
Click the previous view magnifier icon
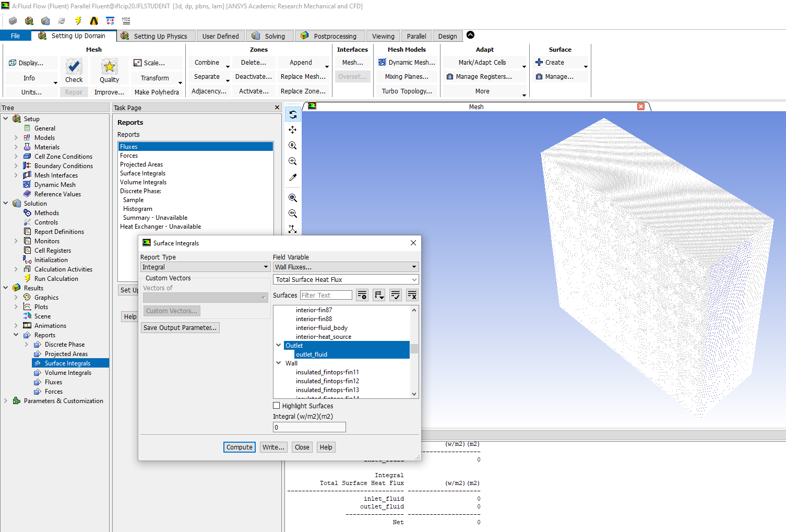(x=293, y=214)
